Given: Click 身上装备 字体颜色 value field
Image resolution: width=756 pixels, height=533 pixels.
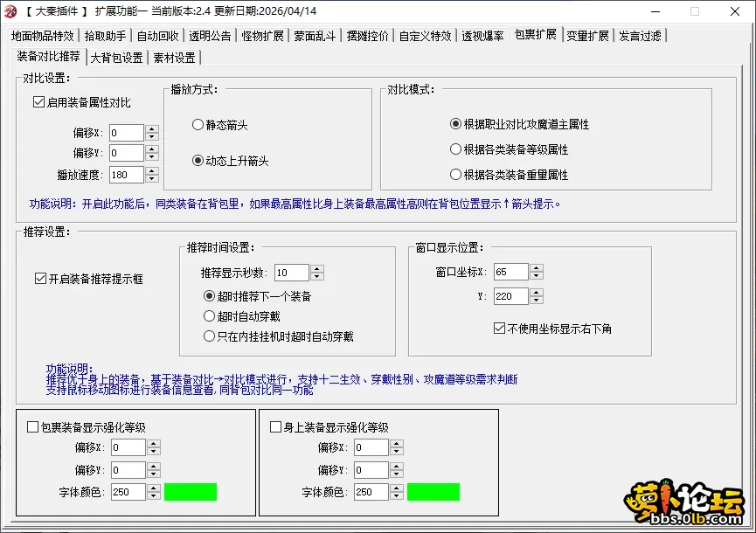Looking at the screenshot, I should point(371,492).
